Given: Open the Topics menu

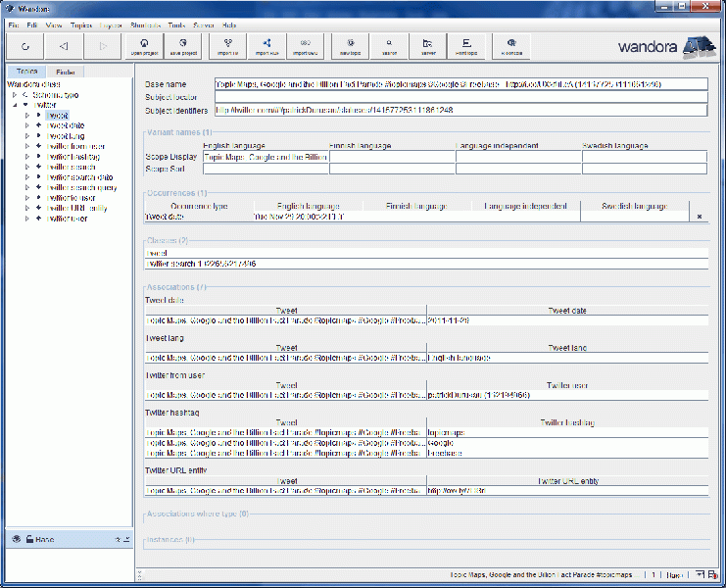Looking at the screenshot, I should coord(81,25).
